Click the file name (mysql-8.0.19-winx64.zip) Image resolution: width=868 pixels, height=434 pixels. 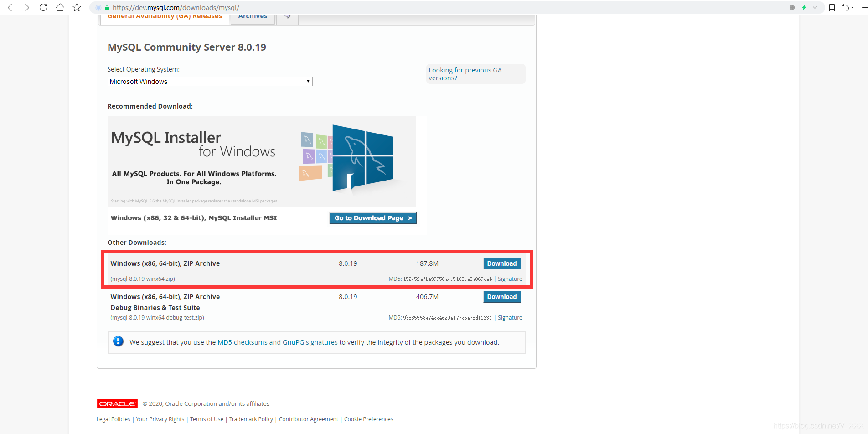point(143,279)
